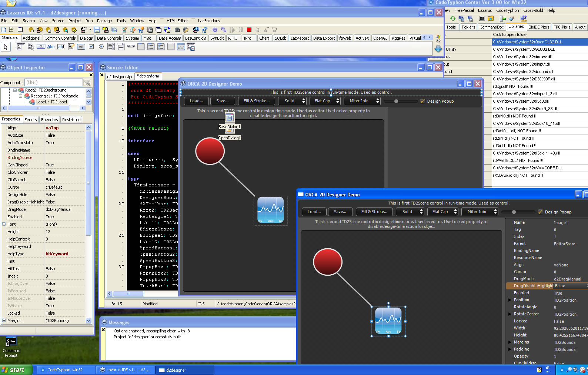Screen dimensions: 588x375
Task: Open the Miter Join dropdown in running demo window
Action: pos(480,212)
